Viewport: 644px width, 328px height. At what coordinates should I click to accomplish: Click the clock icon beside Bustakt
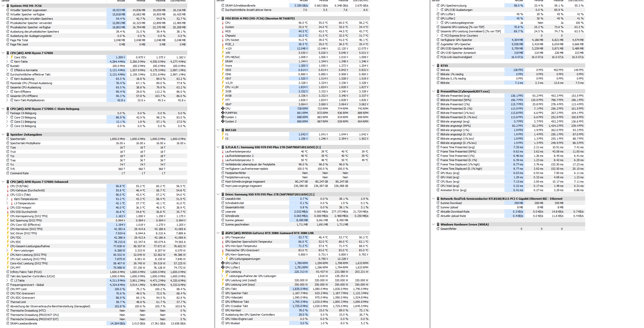coord(8,66)
